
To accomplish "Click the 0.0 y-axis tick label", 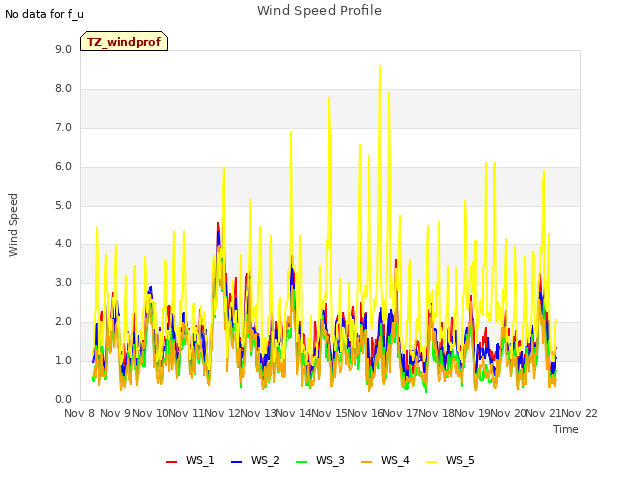I will coord(63,400).
